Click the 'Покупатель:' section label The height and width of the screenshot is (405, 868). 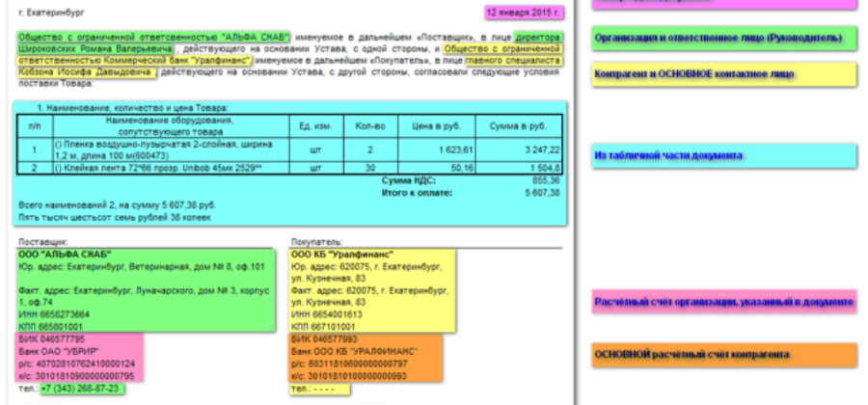(x=317, y=242)
